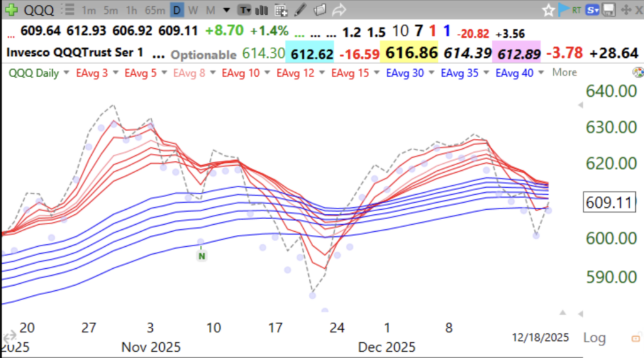Open the time frame dropdown arrow after M
This screenshot has width=644, height=358.
point(226,11)
